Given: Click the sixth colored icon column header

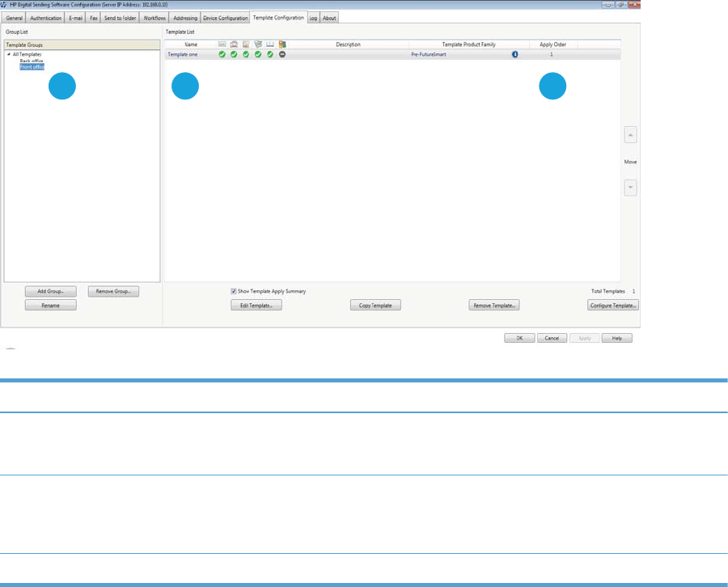Looking at the screenshot, I should 282,44.
